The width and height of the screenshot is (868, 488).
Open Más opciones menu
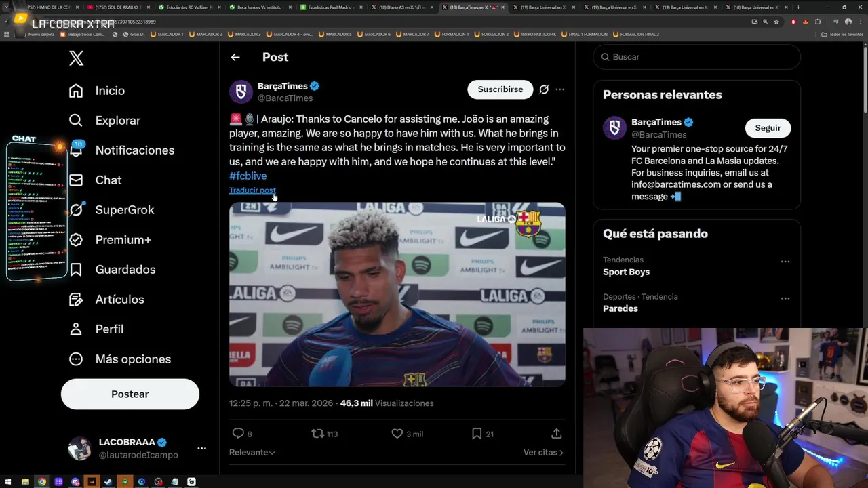click(120, 359)
